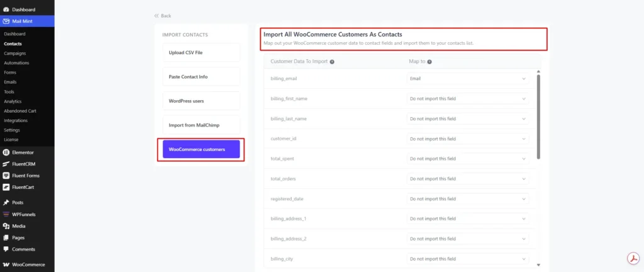Click the FluentCRM sidebar icon

tap(6, 164)
